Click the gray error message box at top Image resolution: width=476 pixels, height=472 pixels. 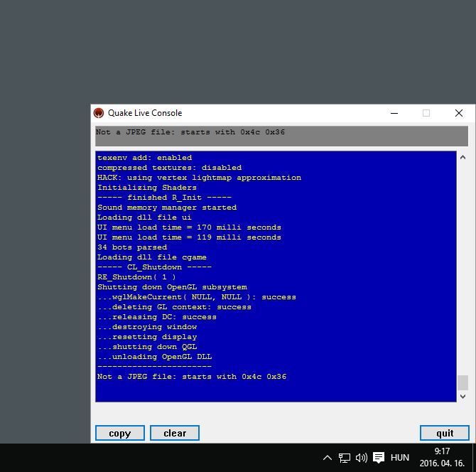(281, 136)
